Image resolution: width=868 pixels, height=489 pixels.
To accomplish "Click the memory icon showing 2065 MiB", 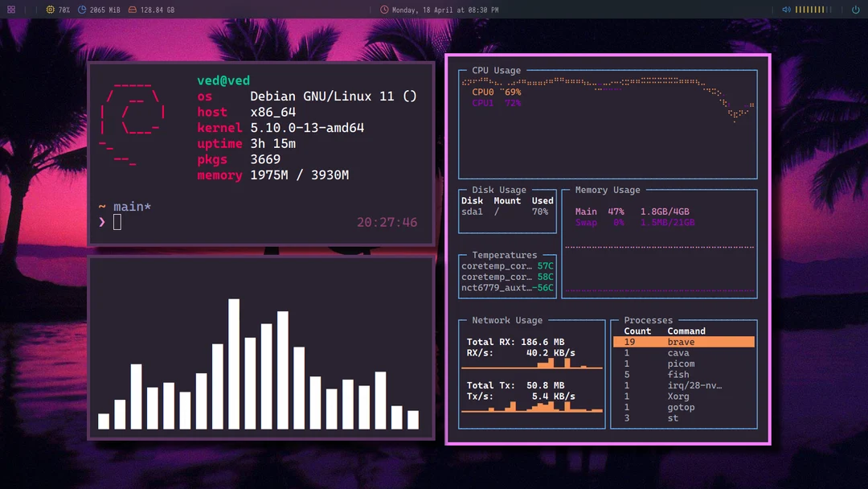I will click(80, 9).
